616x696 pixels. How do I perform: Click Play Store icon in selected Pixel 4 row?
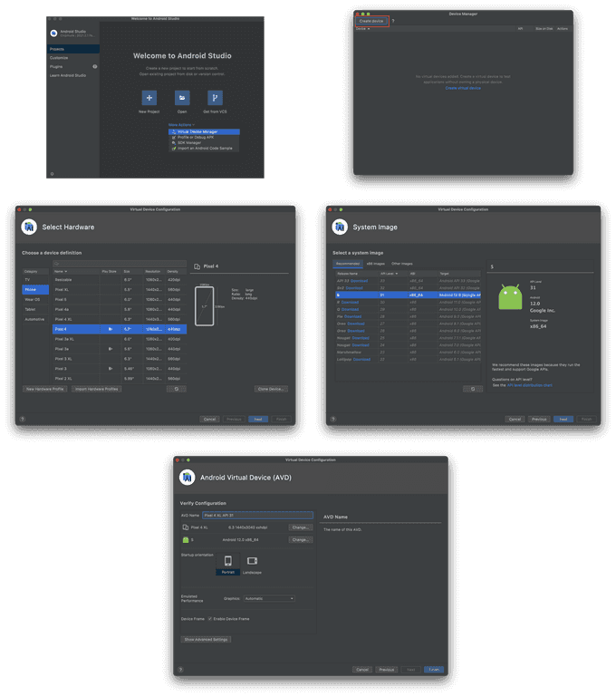[110, 329]
